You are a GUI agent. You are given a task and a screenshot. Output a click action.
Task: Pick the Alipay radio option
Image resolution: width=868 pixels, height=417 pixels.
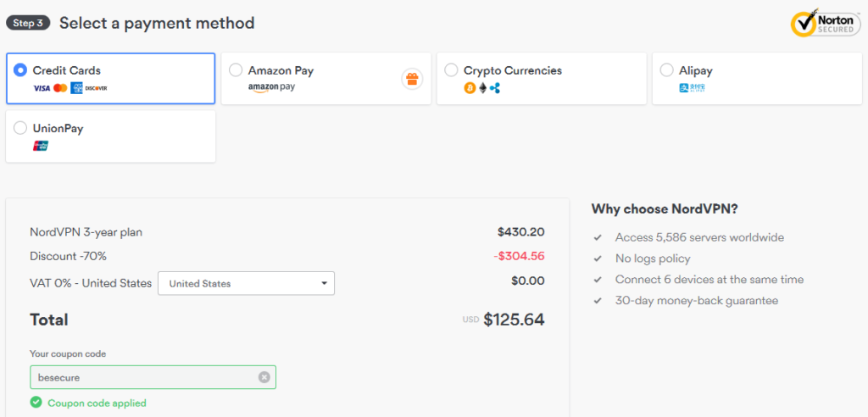tap(666, 70)
